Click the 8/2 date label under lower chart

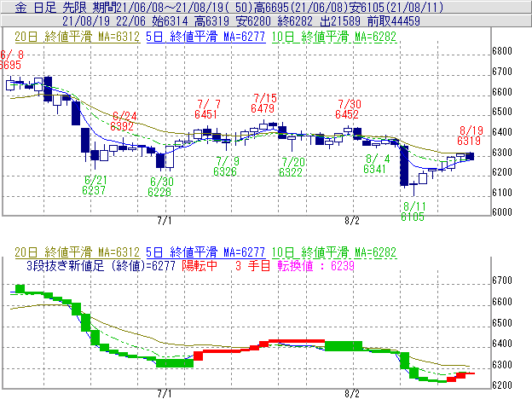point(352,394)
